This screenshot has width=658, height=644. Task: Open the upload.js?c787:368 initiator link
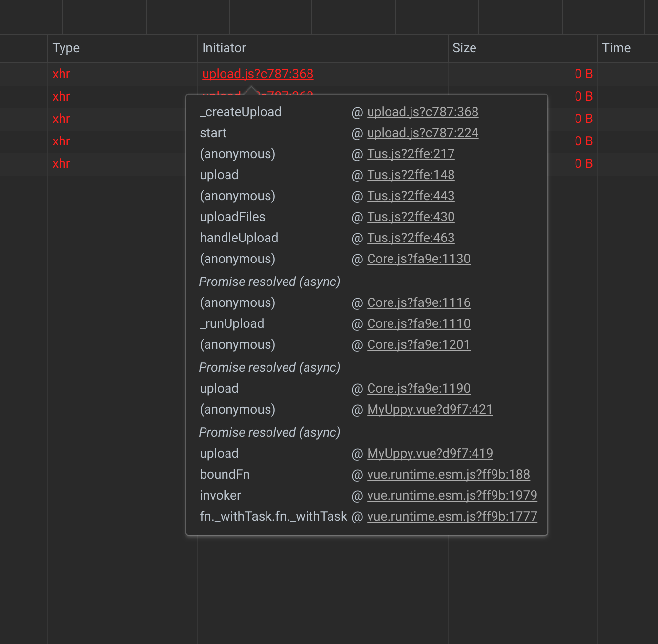[x=257, y=74]
